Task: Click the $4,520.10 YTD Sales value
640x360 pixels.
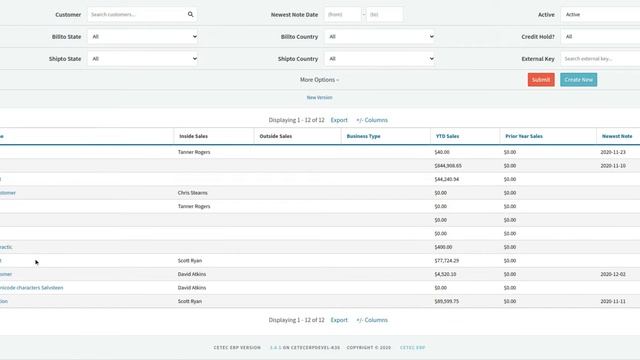Action: [x=445, y=274]
